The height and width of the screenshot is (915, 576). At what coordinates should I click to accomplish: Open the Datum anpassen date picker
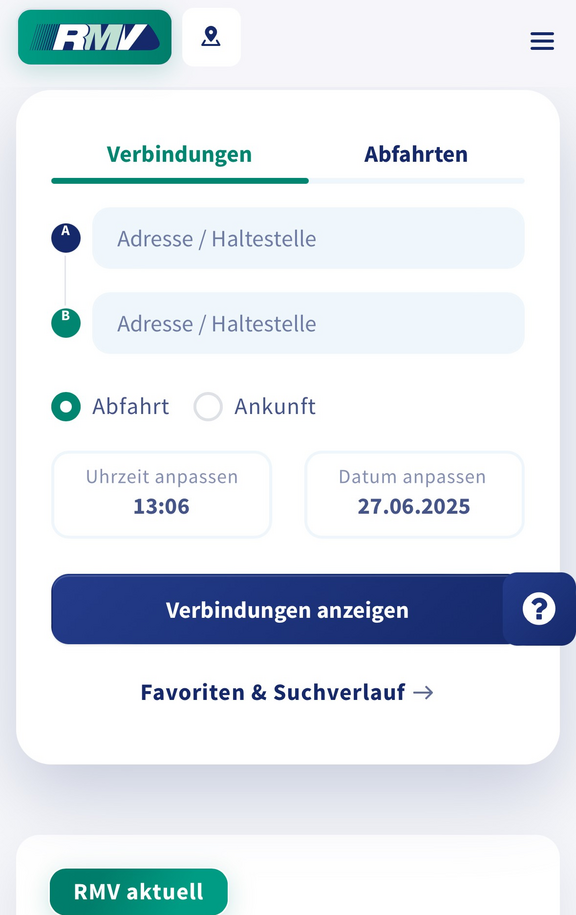pyautogui.click(x=414, y=494)
